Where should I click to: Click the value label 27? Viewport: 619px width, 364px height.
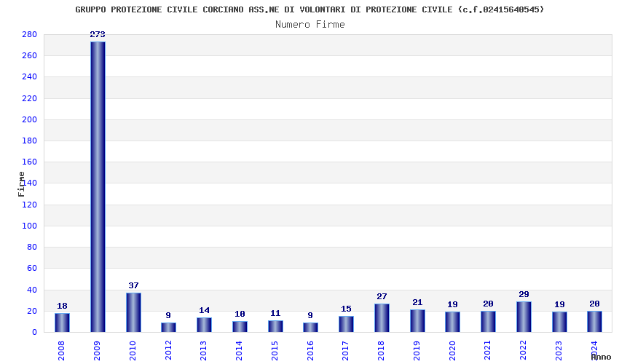tap(382, 296)
